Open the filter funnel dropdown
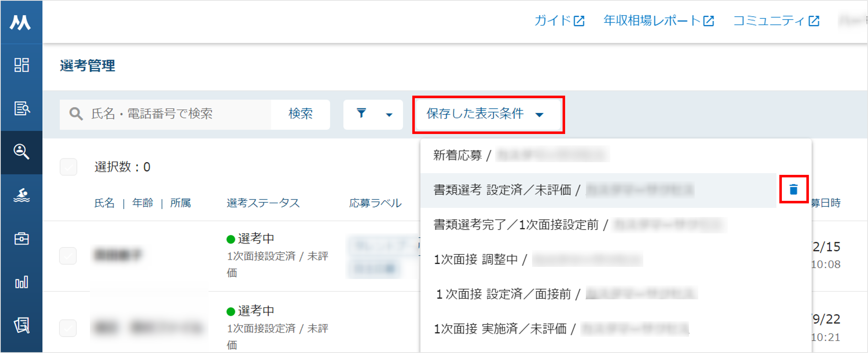This screenshot has height=353, width=868. 373,114
